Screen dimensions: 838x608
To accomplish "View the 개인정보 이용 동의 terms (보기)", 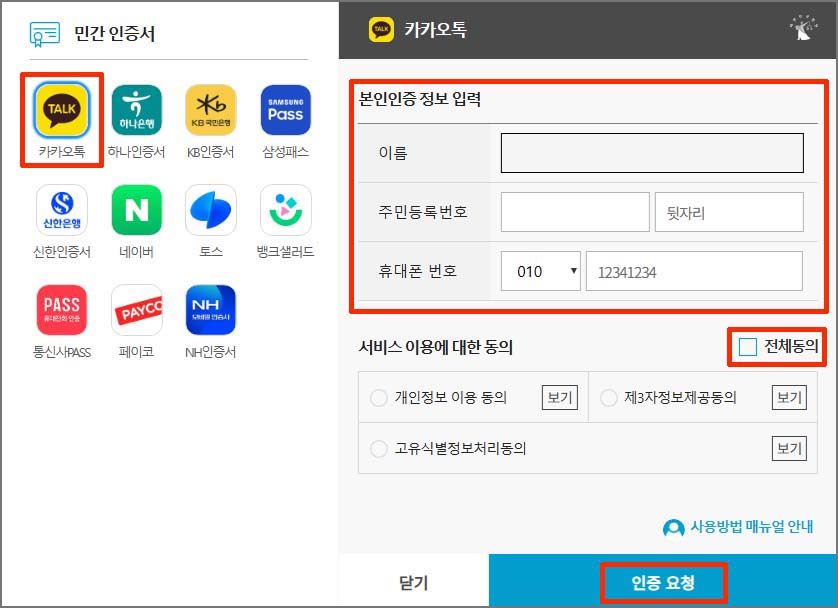I will pyautogui.click(x=560, y=397).
